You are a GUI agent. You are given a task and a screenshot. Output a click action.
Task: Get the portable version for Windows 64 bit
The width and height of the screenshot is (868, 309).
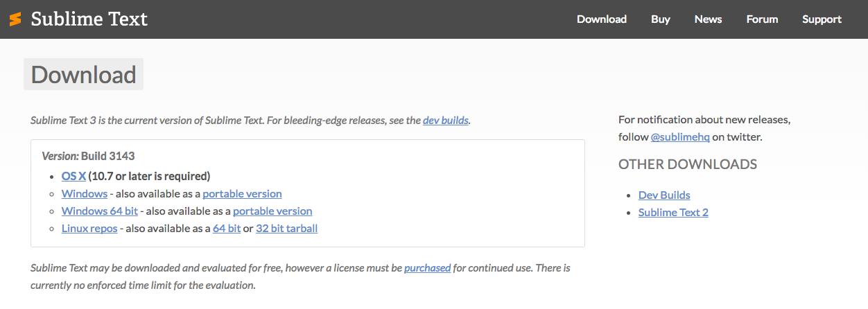tap(272, 211)
